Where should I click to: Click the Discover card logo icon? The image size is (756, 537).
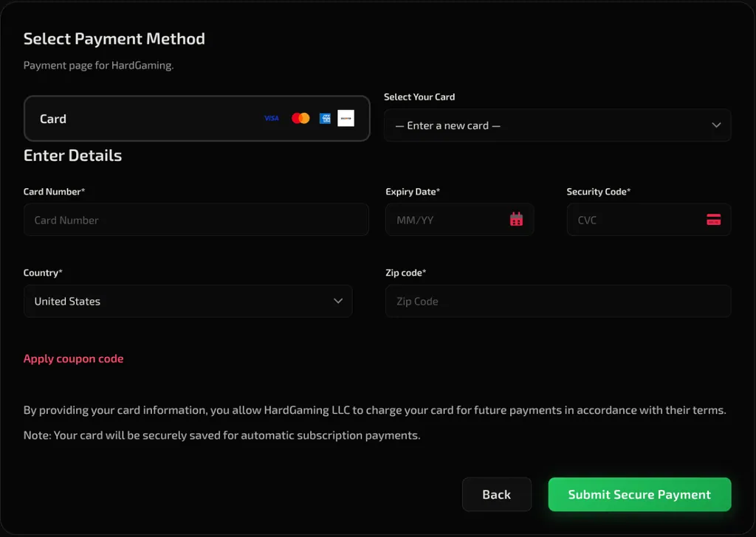[x=346, y=118]
